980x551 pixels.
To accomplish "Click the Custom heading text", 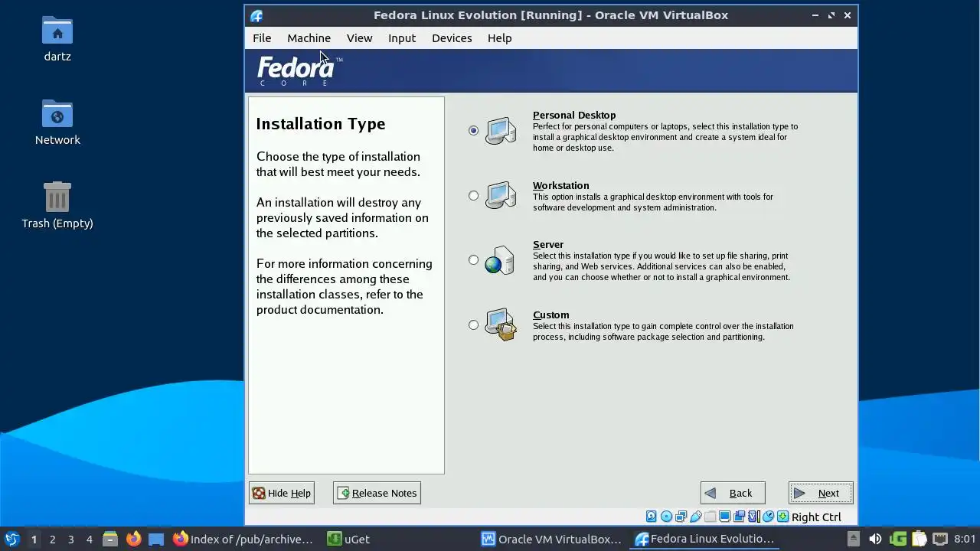I will coord(550,315).
